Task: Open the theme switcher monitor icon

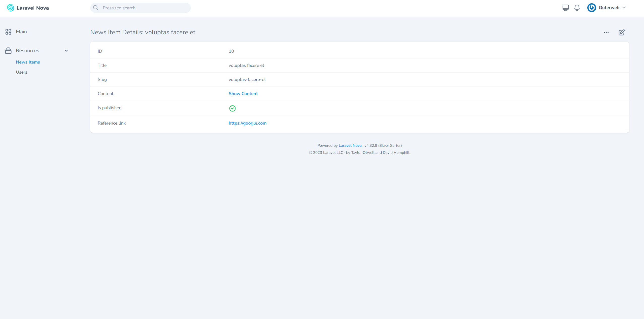Action: click(x=565, y=8)
